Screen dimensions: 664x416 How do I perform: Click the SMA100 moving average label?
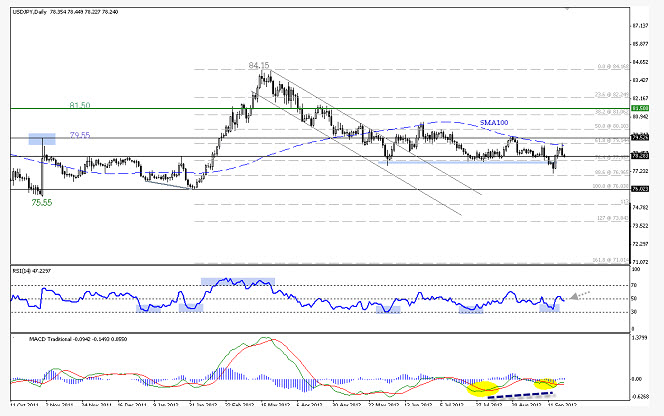tap(494, 122)
